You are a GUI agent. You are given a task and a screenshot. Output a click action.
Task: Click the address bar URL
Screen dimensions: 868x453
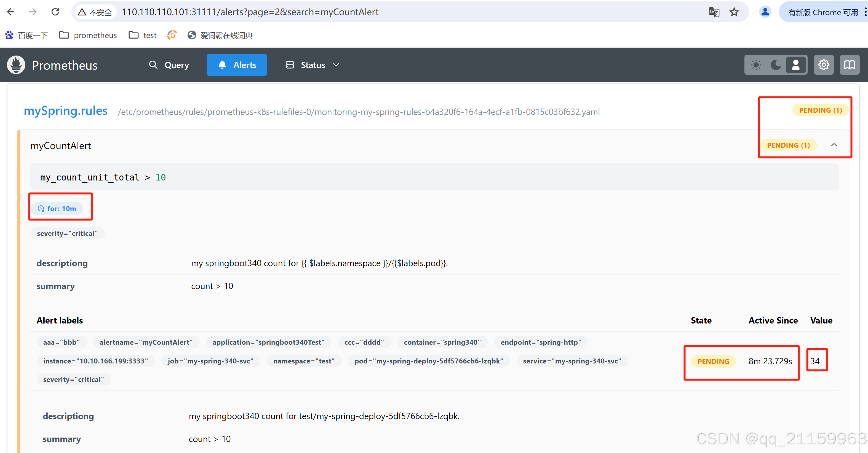[250, 12]
